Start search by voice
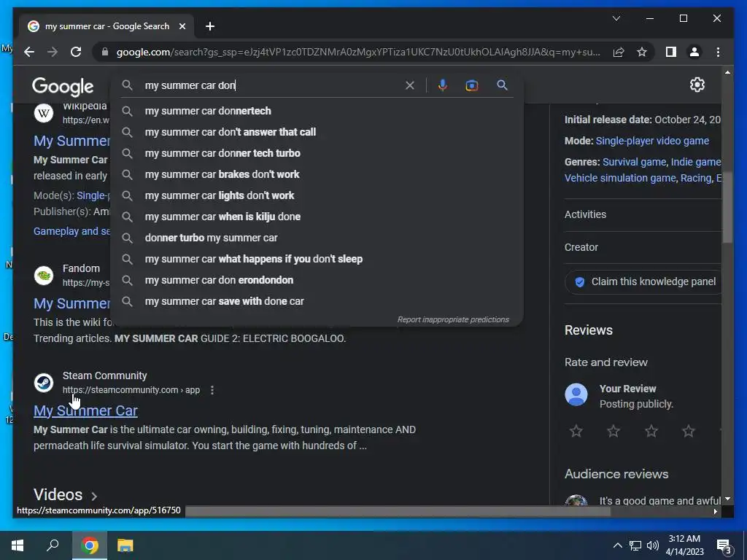747x560 pixels. [443, 85]
